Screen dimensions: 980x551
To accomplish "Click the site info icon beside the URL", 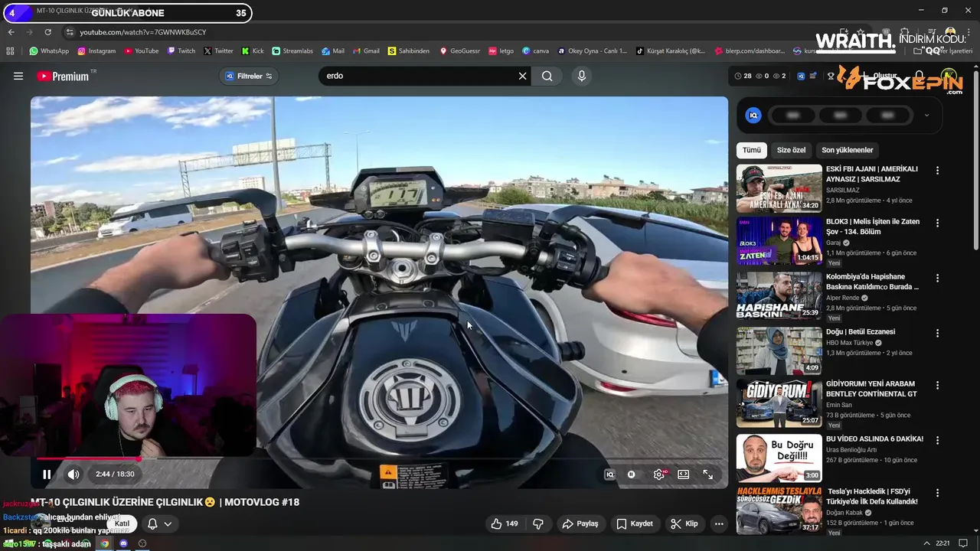I will pyautogui.click(x=70, y=32).
